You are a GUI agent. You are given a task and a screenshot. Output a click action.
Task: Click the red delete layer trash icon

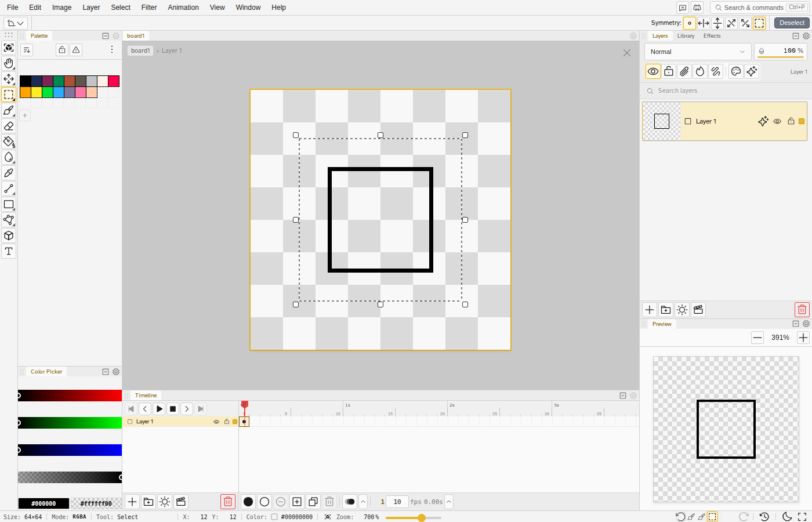click(x=802, y=310)
